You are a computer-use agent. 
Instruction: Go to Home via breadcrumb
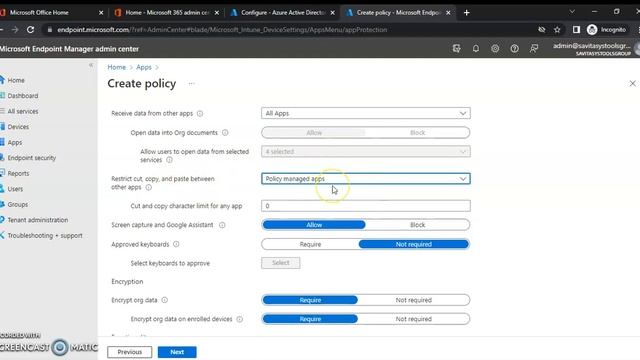pos(117,67)
